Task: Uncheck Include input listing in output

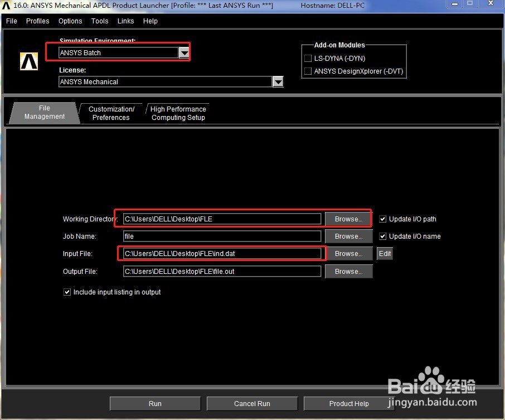Action: pos(67,292)
